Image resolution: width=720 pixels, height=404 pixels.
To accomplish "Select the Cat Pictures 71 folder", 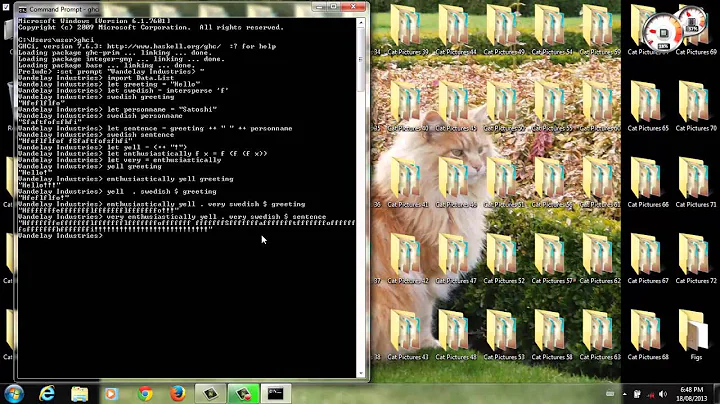I will (x=696, y=183).
